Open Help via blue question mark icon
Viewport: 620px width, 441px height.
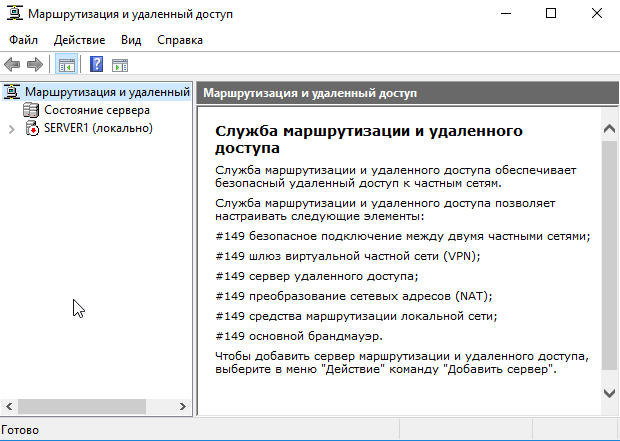tap(97, 65)
